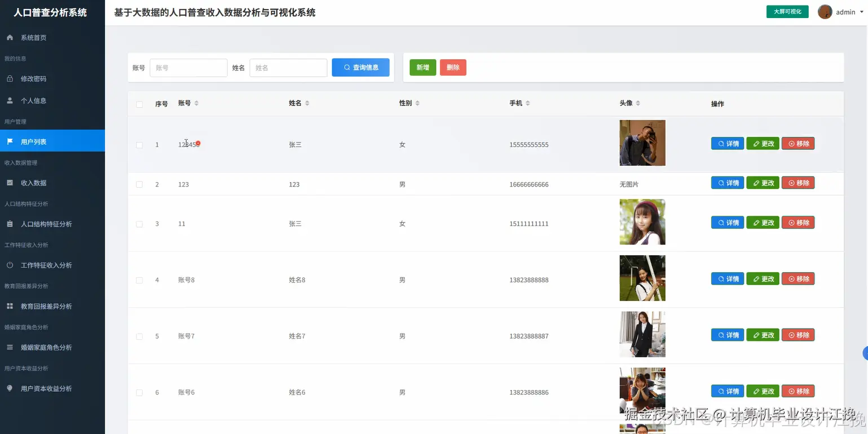Click the 查询信息 search button

[360, 68]
